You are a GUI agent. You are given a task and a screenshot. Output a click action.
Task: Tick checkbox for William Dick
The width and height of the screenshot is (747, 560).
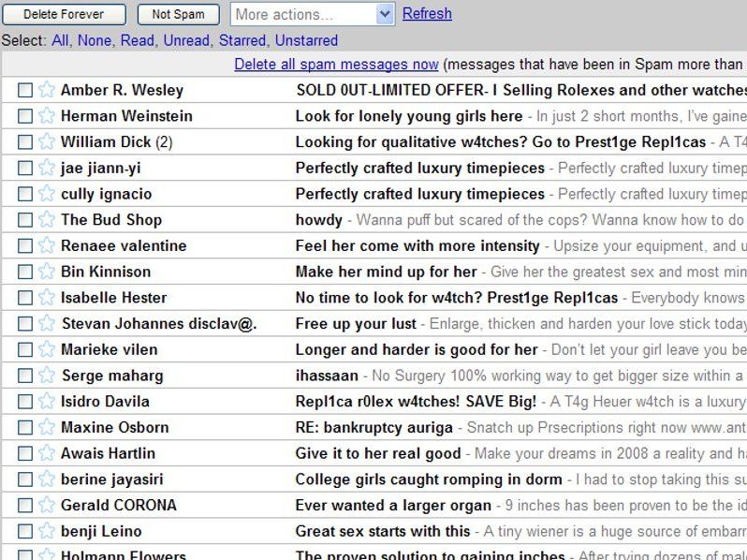[x=24, y=142]
